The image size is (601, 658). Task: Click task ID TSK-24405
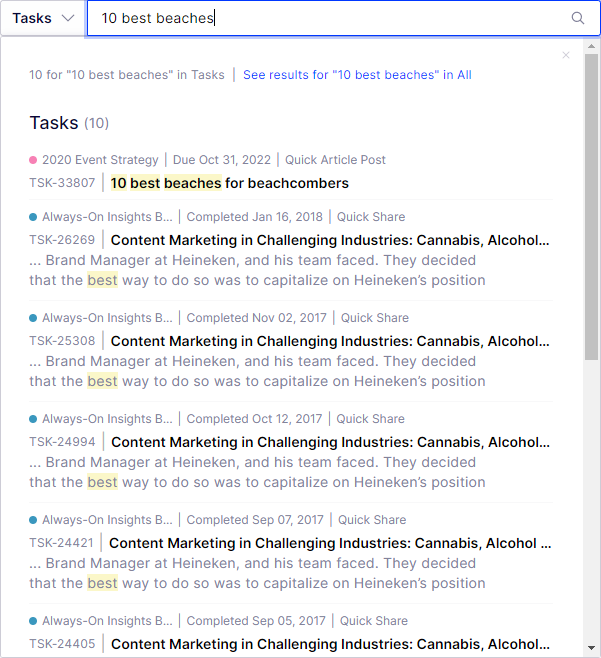[x=62, y=644]
